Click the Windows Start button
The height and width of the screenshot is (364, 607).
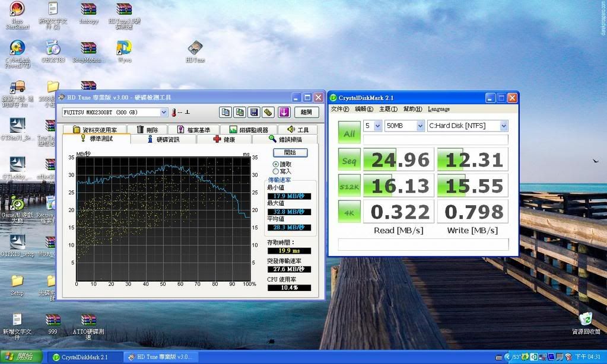(22, 357)
